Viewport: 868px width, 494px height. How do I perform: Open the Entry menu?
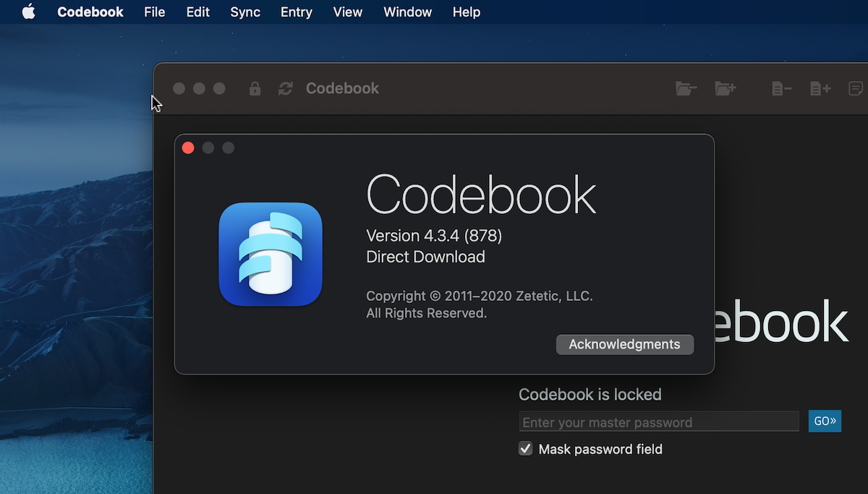click(x=297, y=12)
